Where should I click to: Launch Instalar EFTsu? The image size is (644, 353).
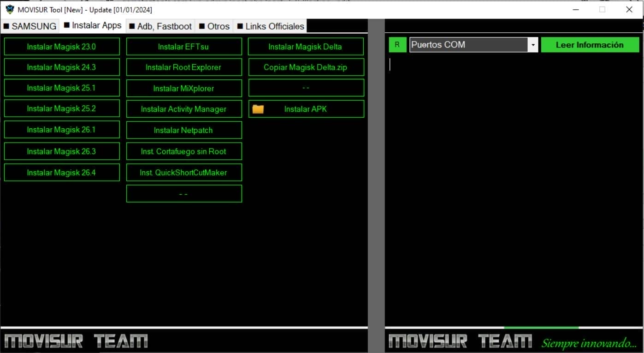point(183,46)
